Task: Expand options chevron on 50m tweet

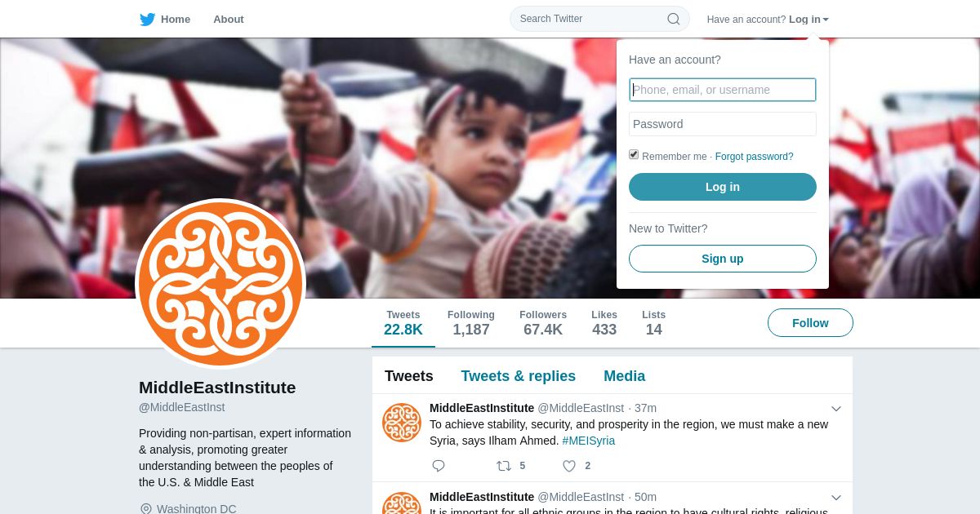Action: [x=836, y=498]
